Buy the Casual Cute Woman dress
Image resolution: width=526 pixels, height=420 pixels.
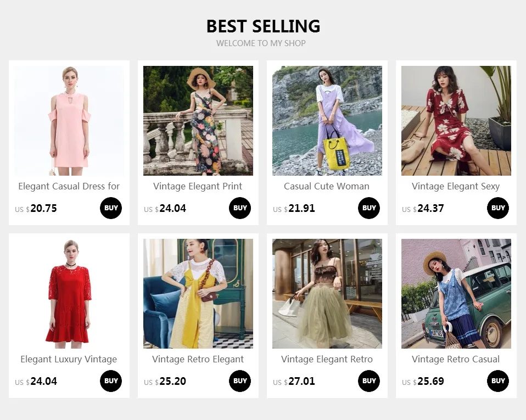point(369,208)
